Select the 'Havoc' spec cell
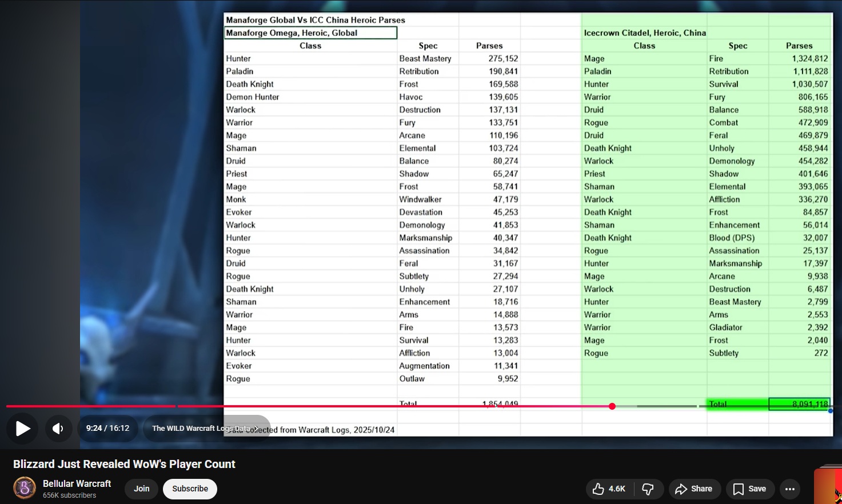Screen dimensions: 842x504 (411, 97)
